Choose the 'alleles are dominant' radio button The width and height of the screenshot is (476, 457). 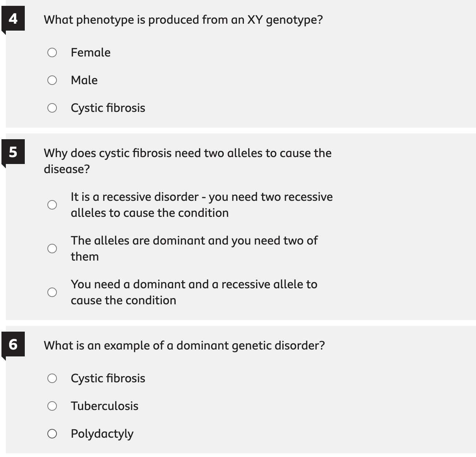point(52,249)
